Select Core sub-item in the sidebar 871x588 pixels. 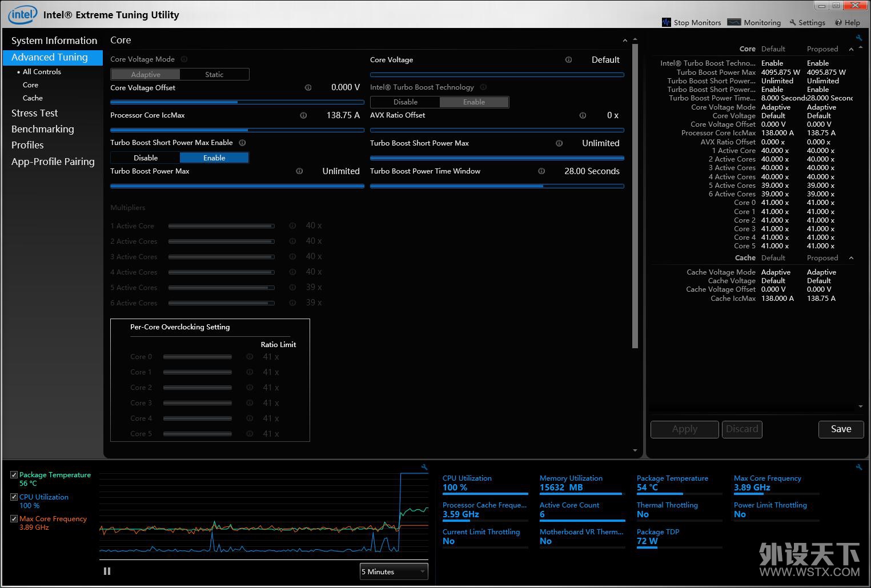coord(30,84)
